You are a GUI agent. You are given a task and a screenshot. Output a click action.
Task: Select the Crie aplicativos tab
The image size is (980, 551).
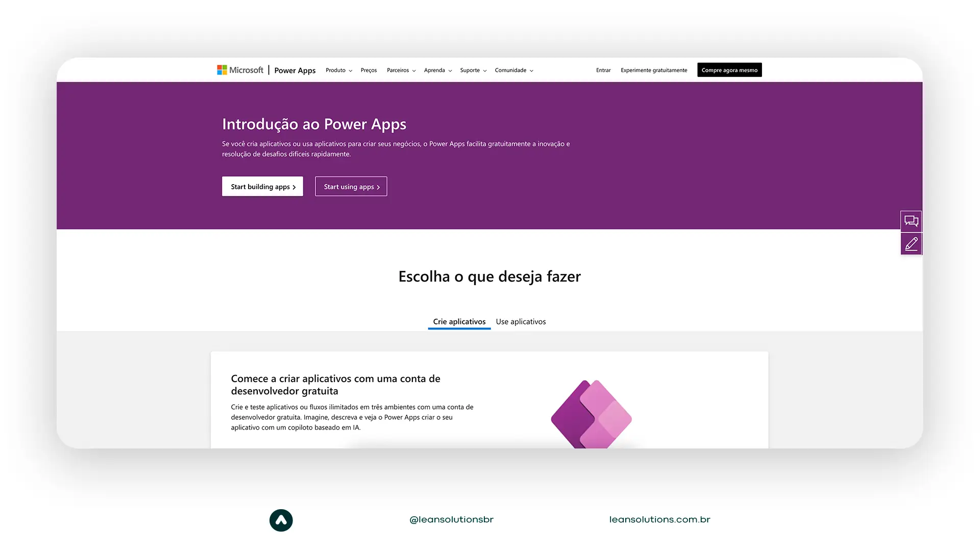459,321
